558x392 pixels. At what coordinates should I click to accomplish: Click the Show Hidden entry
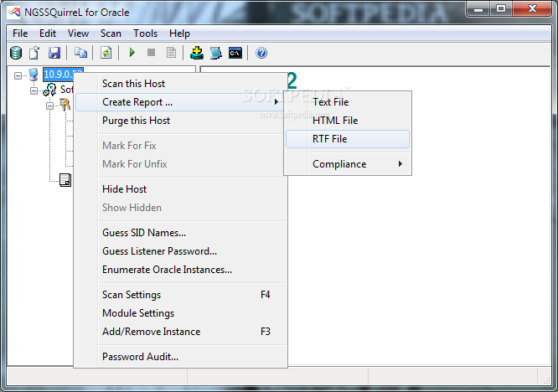pyautogui.click(x=181, y=208)
